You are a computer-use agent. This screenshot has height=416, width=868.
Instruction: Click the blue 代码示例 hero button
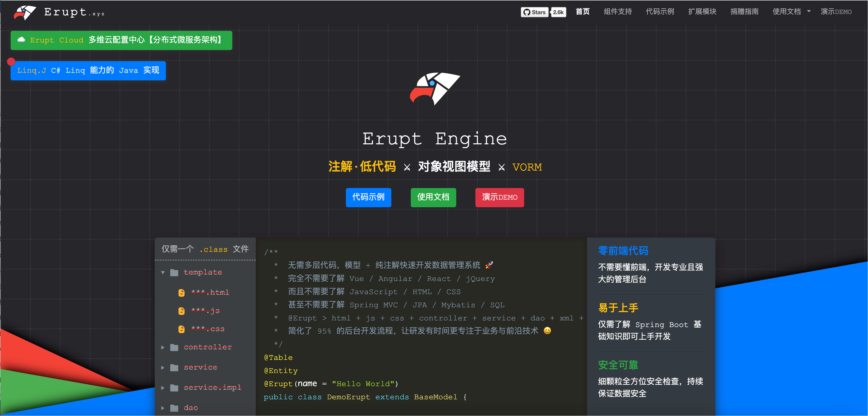(x=368, y=197)
